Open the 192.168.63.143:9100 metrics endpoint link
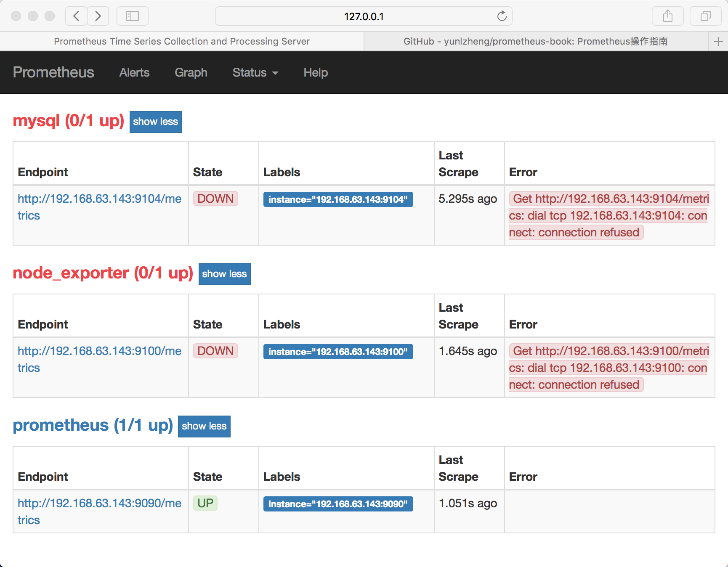 click(x=99, y=359)
